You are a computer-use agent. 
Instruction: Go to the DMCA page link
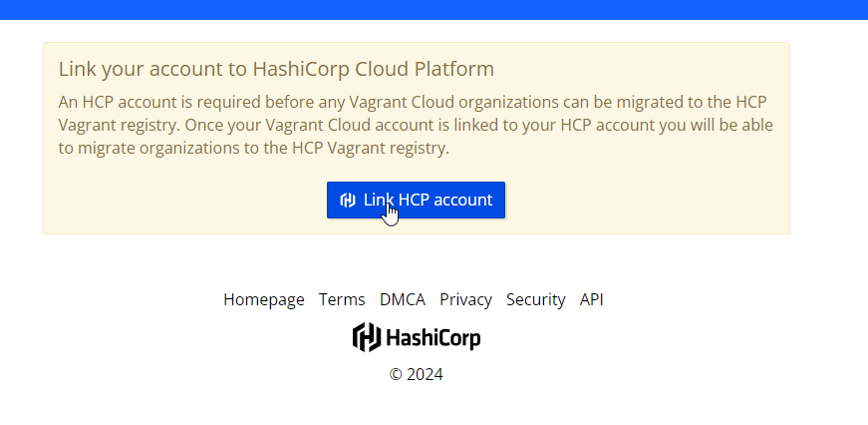pyautogui.click(x=402, y=299)
